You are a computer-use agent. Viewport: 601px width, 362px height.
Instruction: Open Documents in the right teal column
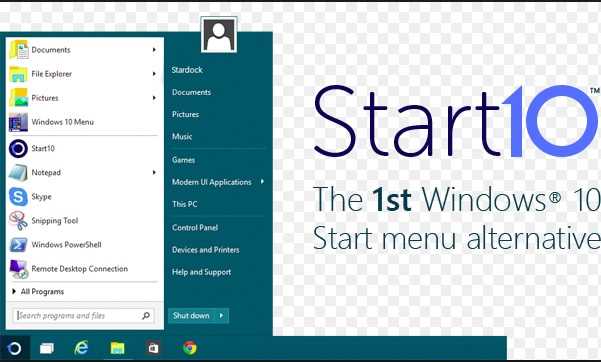(191, 92)
